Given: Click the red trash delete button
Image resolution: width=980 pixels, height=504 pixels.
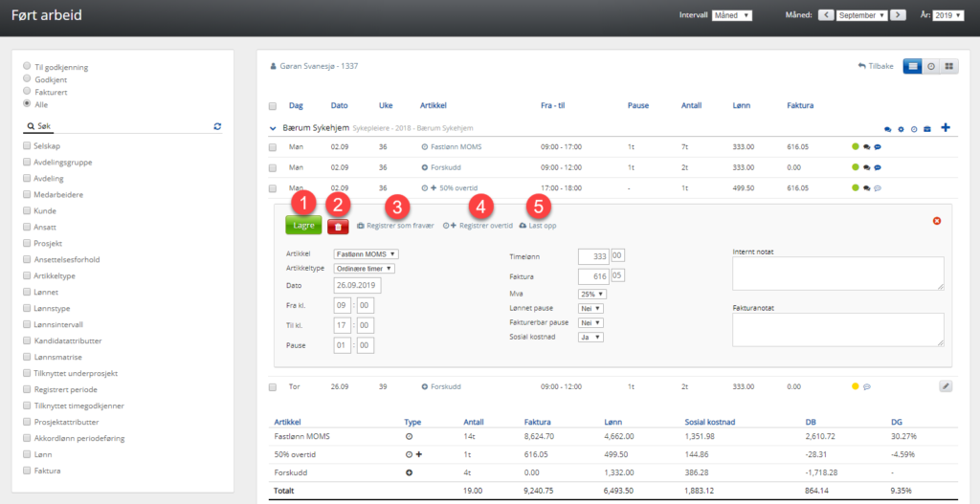Looking at the screenshot, I should pyautogui.click(x=338, y=227).
